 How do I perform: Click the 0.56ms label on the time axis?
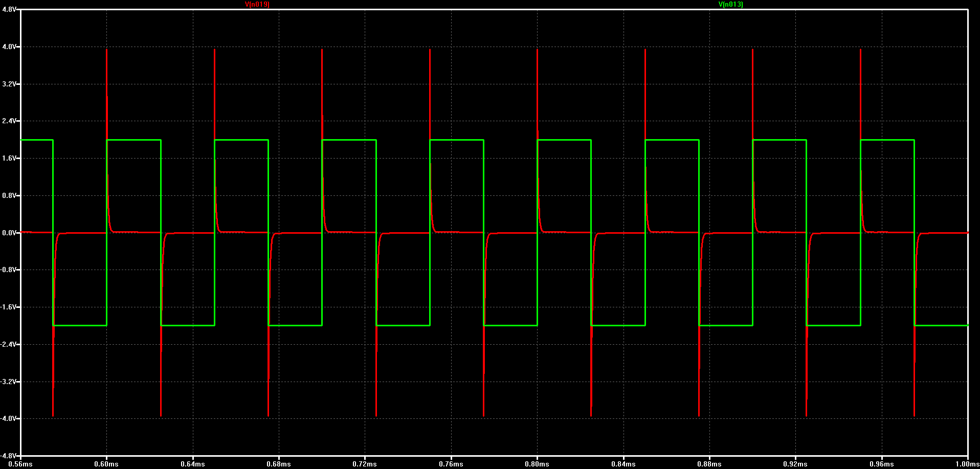[x=20, y=464]
